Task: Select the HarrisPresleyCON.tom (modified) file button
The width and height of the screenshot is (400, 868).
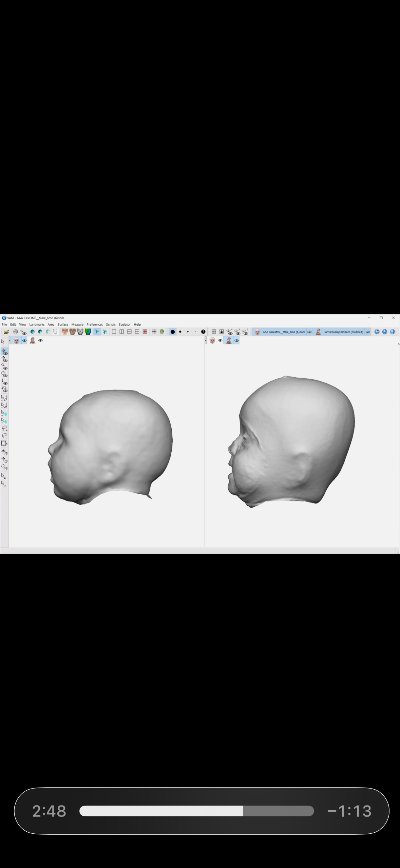Action: (339, 332)
